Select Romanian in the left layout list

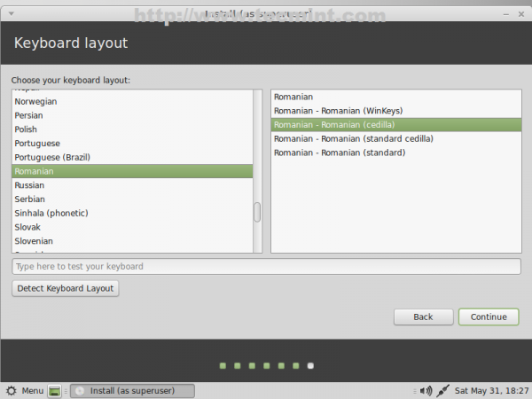point(132,171)
